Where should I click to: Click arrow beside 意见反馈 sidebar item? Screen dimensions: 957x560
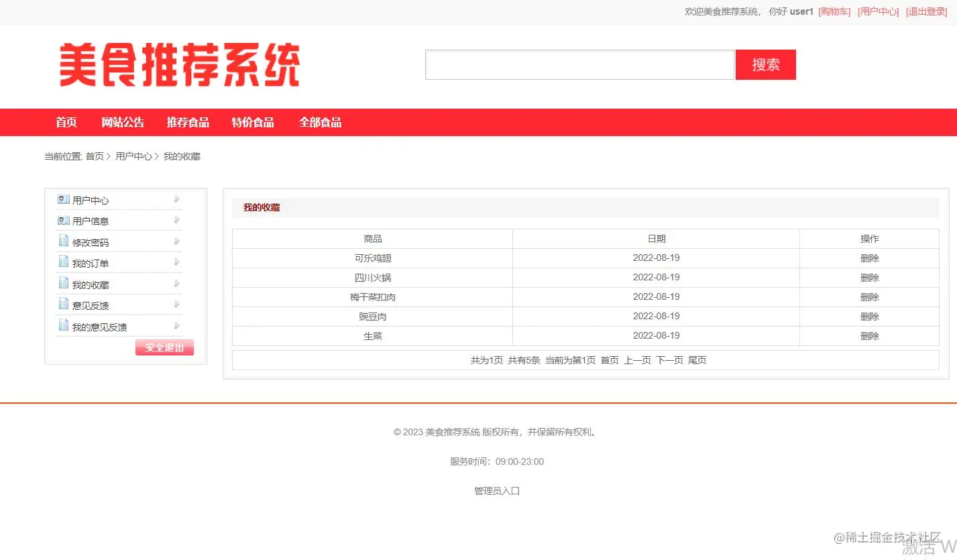(x=176, y=304)
